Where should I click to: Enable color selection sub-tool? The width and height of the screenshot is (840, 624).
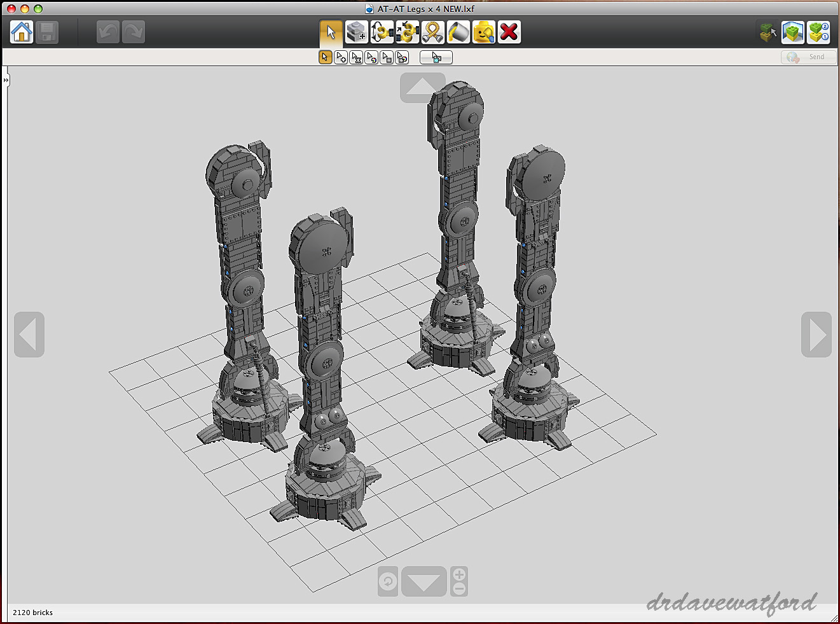pos(371,57)
